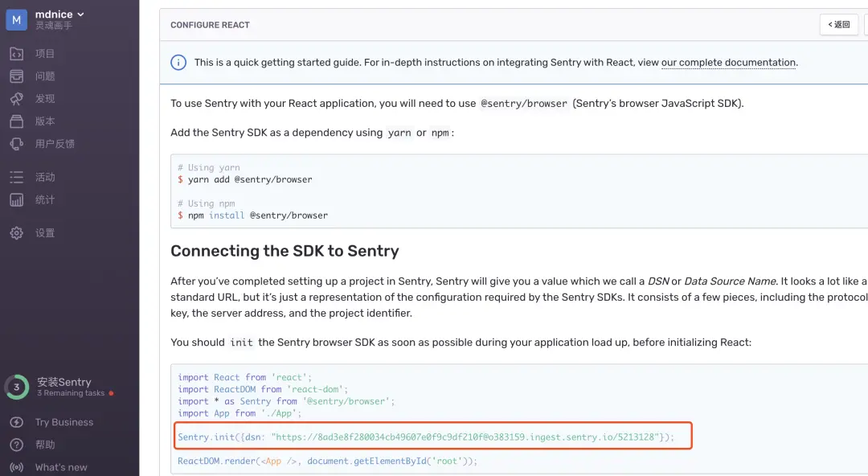Click the What's new broadcast icon
This screenshot has height=476, width=868.
[x=16, y=467]
